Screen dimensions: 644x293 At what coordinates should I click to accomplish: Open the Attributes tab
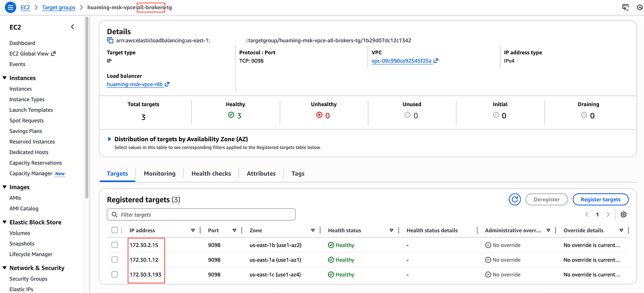(x=261, y=173)
